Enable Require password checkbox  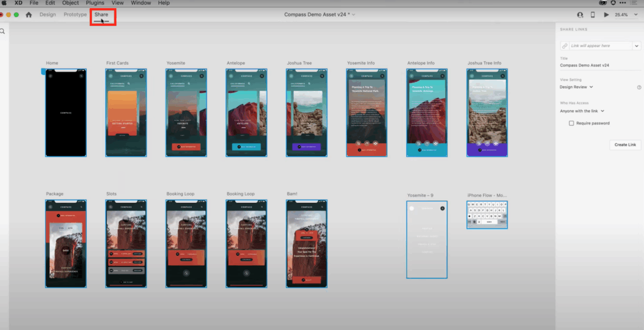tap(571, 123)
